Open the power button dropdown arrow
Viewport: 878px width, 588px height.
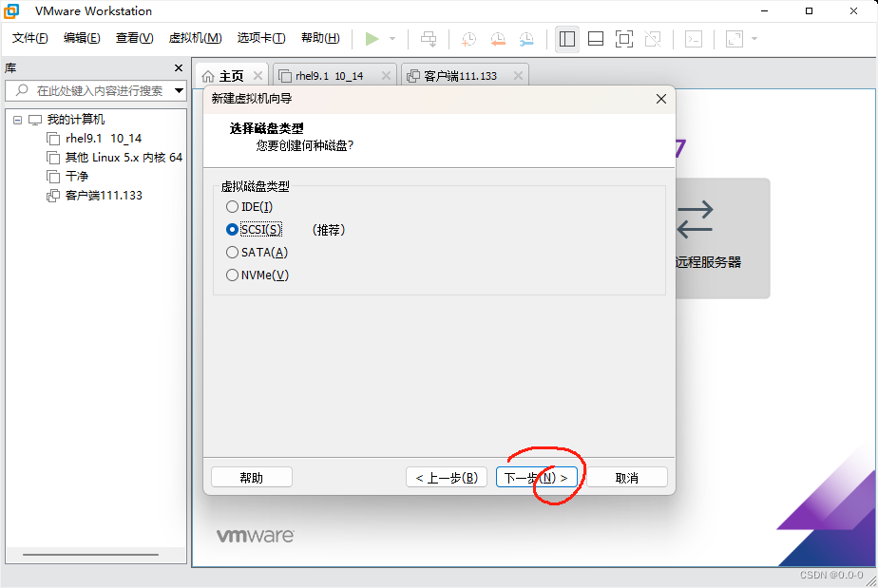click(391, 39)
